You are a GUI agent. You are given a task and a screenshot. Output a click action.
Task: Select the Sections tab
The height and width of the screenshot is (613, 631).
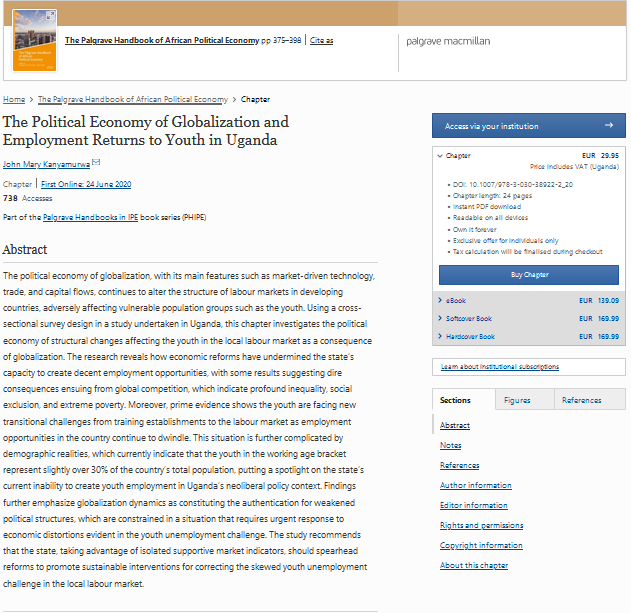tap(455, 400)
